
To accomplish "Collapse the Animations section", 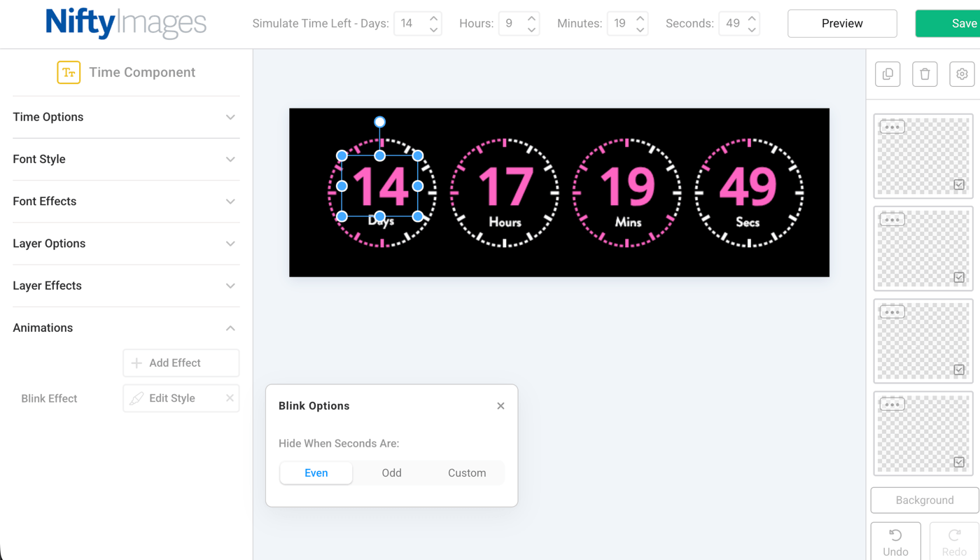I will [126, 328].
